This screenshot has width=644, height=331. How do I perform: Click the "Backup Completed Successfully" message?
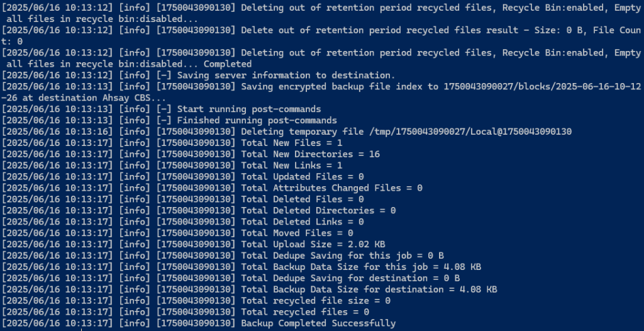pyautogui.click(x=318, y=323)
